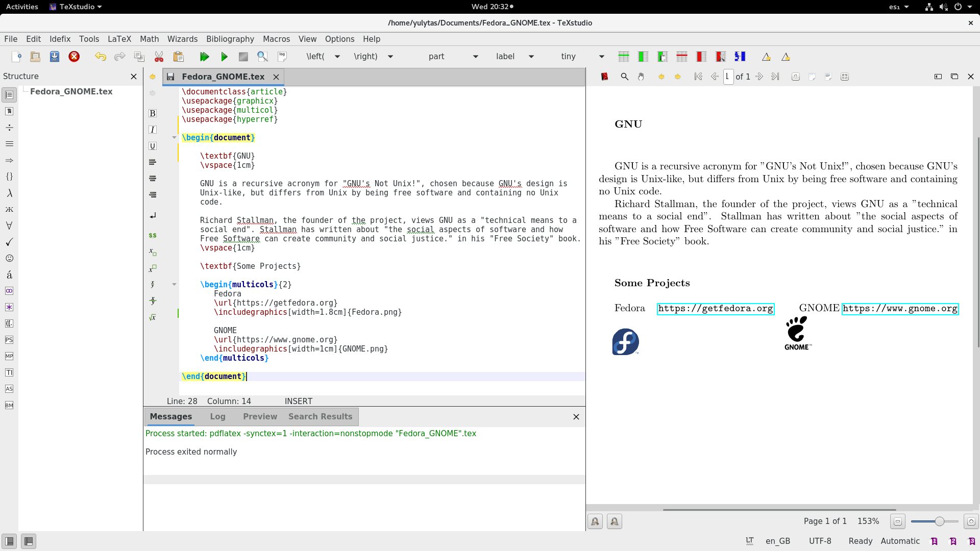This screenshot has height=551, width=980.
Task: Stop the running compilation
Action: pyautogui.click(x=243, y=57)
